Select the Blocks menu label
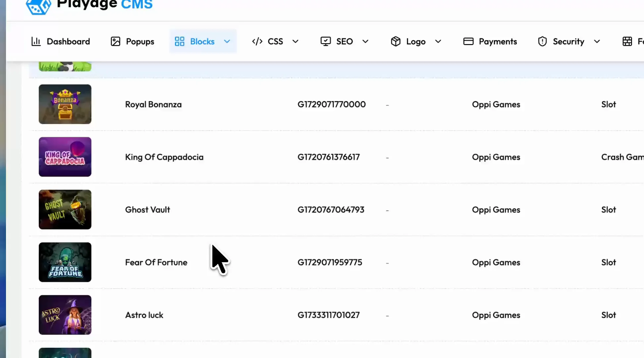This screenshot has width=644, height=358. [202, 41]
